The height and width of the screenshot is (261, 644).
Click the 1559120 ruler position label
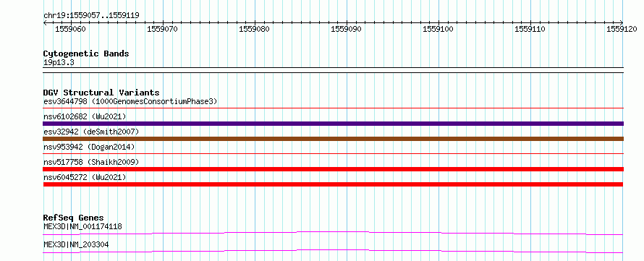pos(622,29)
